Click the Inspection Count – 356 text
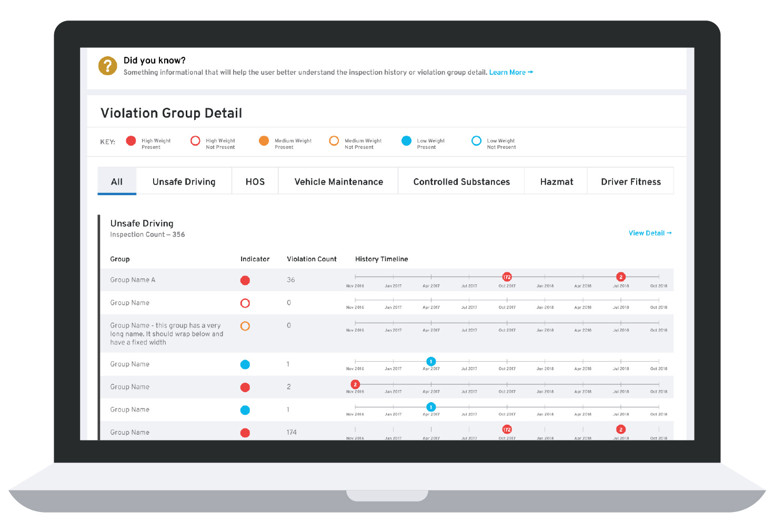This screenshot has width=774, height=532. coord(147,234)
